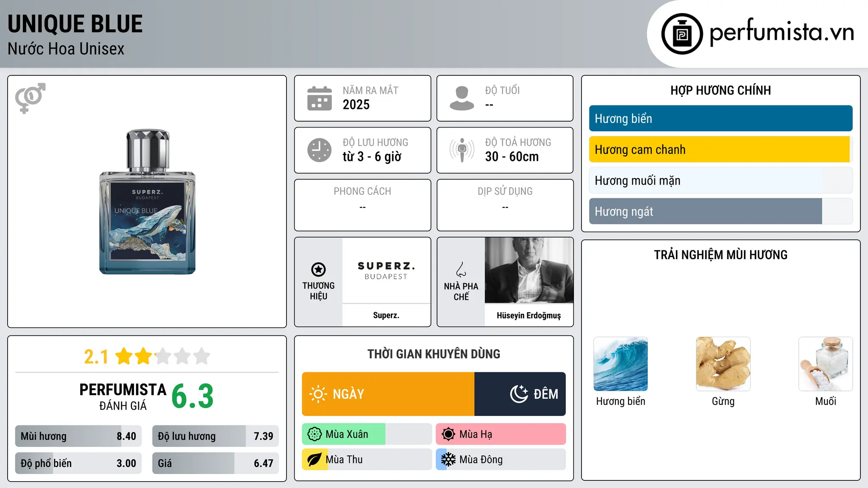Screen dimensions: 868x488
Task: Select the Muối salt note image
Action: 826,364
